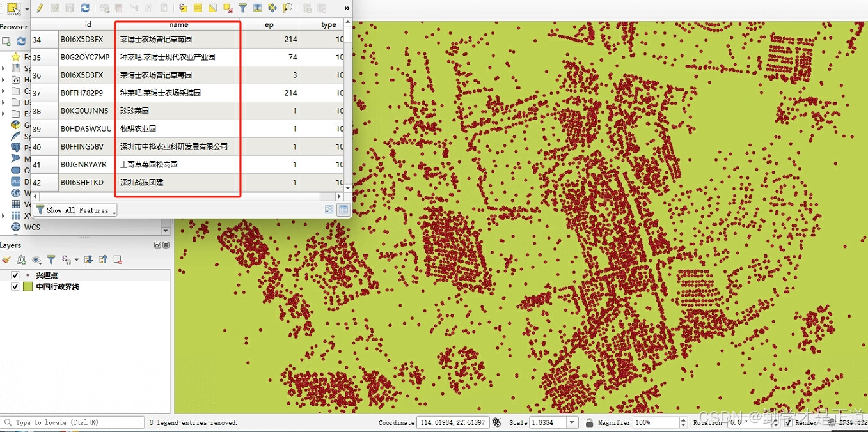Image resolution: width=868 pixels, height=432 pixels.
Task: Expand the attribute toolbar overflow chevron
Action: pos(347,8)
